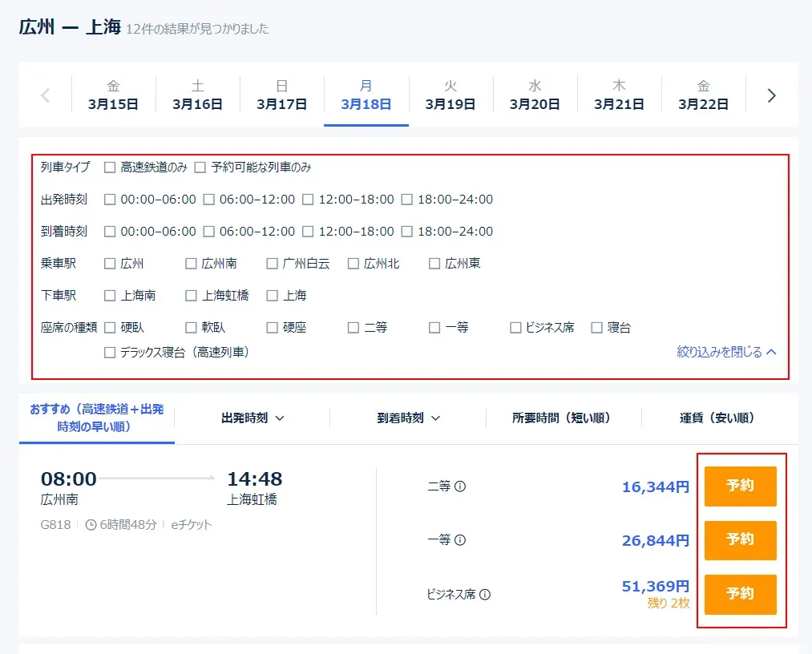
Task: Check arrival time 18:00–24:00 filter
Action: [408, 232]
